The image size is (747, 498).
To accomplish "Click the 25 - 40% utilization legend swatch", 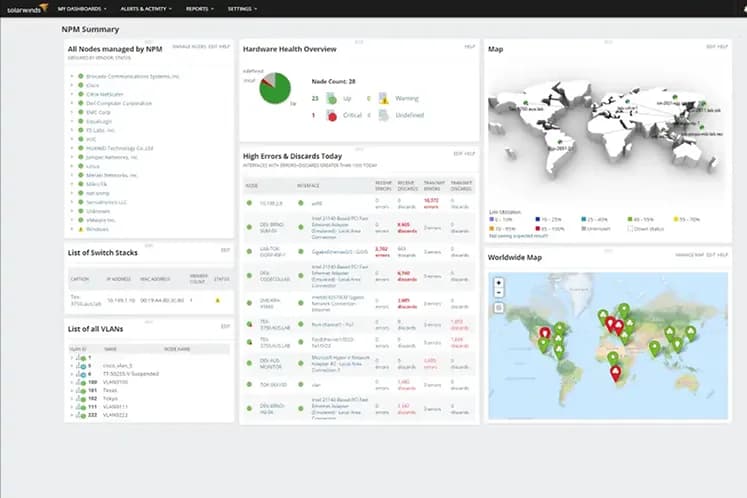I will point(584,219).
